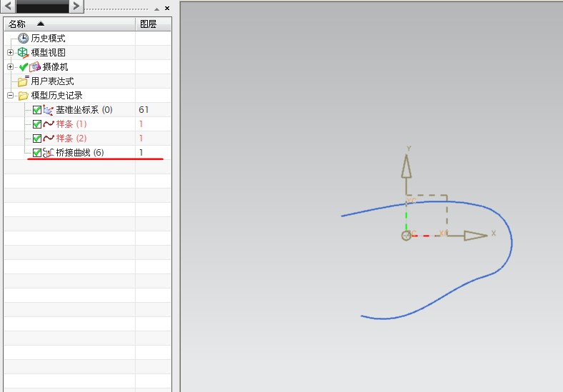Uncheck the 桥接曲线 (6) checkbox
The height and width of the screenshot is (392, 563).
tap(37, 153)
